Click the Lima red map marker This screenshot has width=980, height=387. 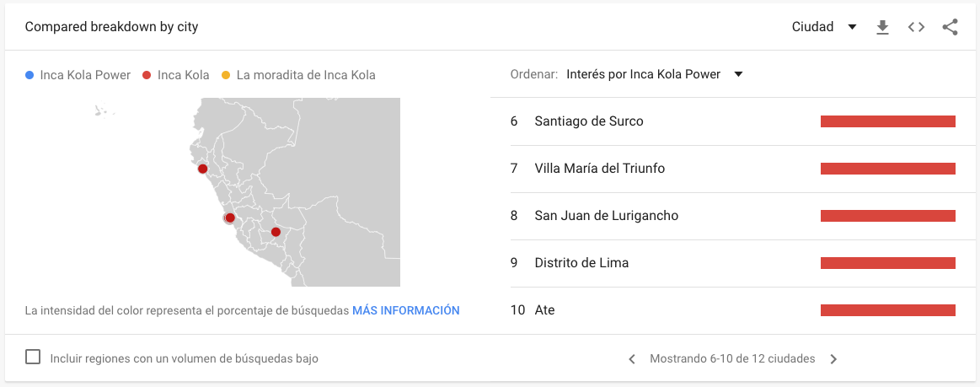(x=230, y=218)
